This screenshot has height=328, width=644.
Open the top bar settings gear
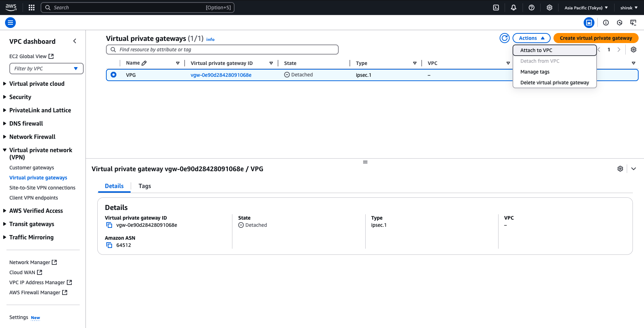click(x=550, y=8)
